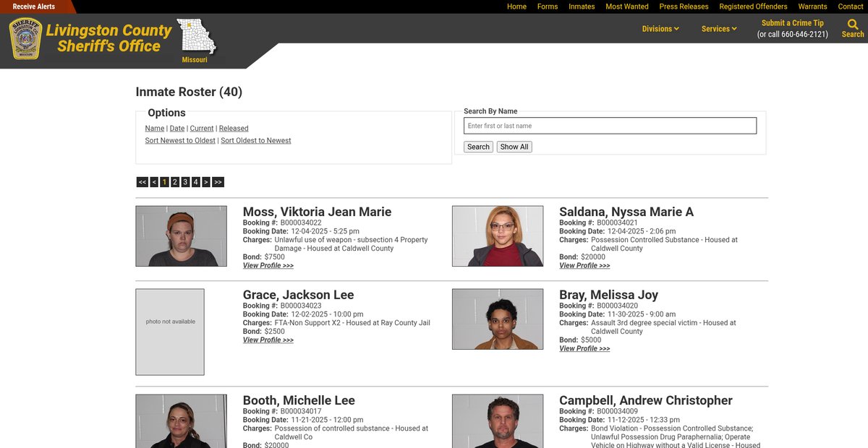868x448 pixels.
Task: Show Released inmates link
Action: (x=234, y=129)
